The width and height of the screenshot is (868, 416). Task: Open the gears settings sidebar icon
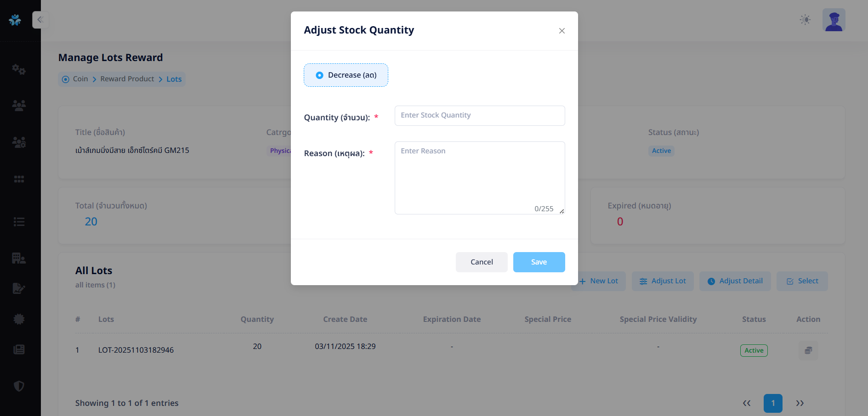pos(19,69)
